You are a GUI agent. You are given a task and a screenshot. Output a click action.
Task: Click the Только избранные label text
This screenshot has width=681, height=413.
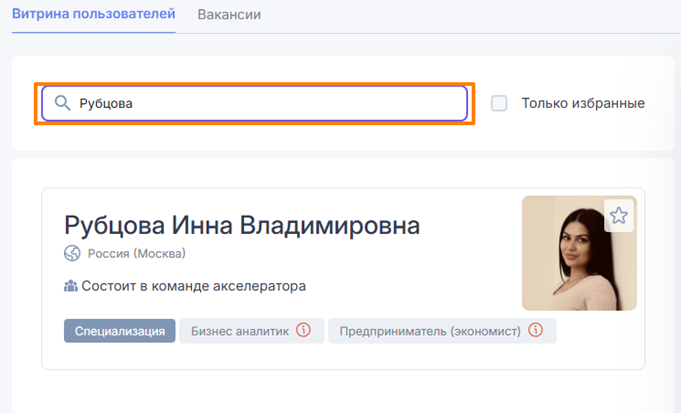click(582, 103)
